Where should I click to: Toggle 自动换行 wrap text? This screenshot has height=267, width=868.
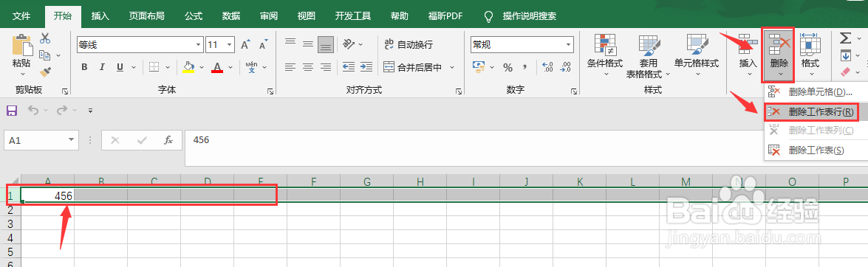click(409, 44)
